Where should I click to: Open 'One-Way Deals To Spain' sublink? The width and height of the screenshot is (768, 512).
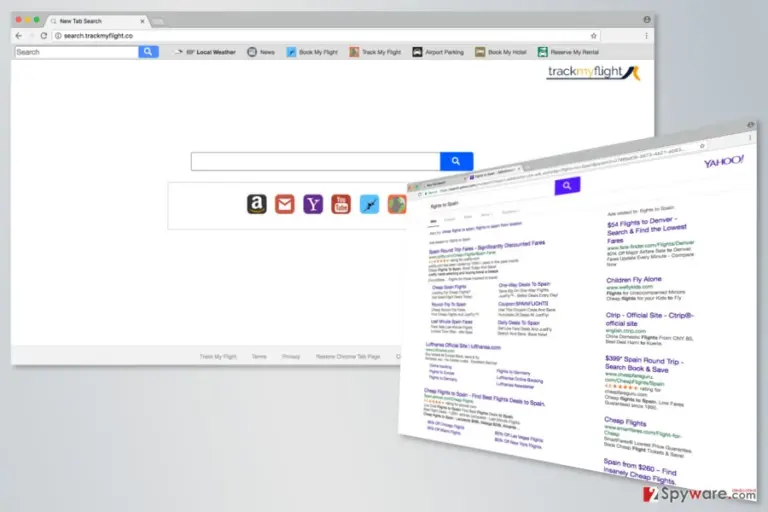pyautogui.click(x=524, y=284)
